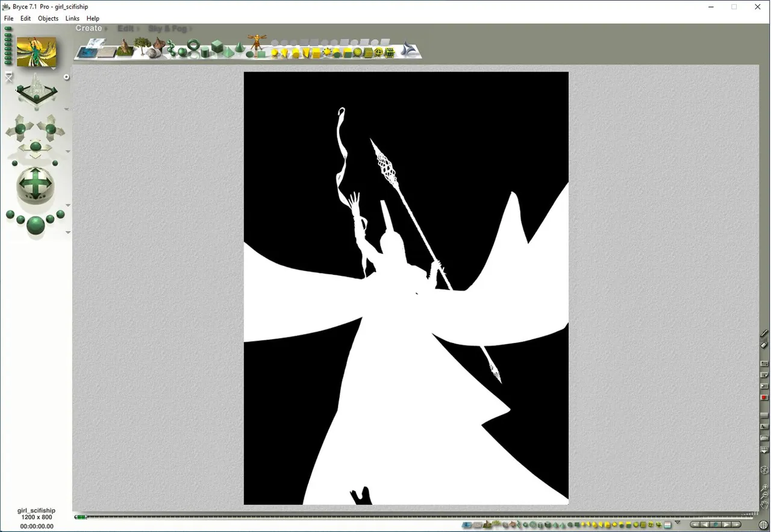This screenshot has width=771, height=532.
Task: Switch to the Sky & Fog palette
Action: (167, 28)
